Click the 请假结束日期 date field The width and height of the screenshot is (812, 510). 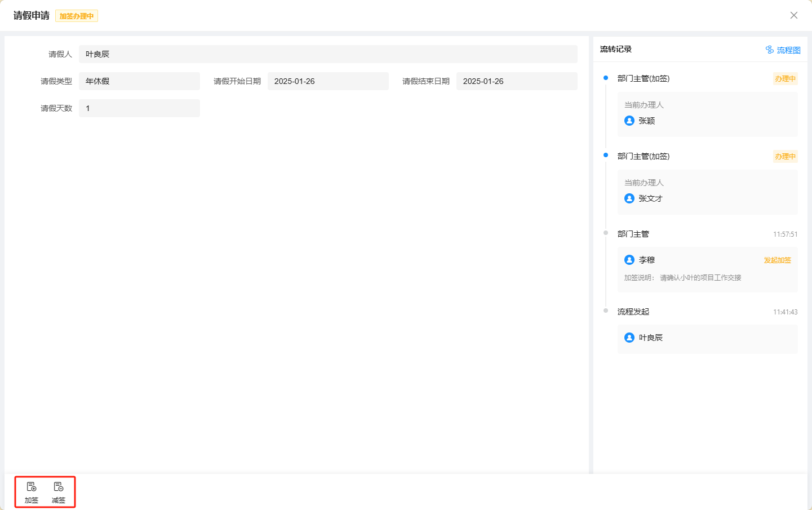[516, 81]
